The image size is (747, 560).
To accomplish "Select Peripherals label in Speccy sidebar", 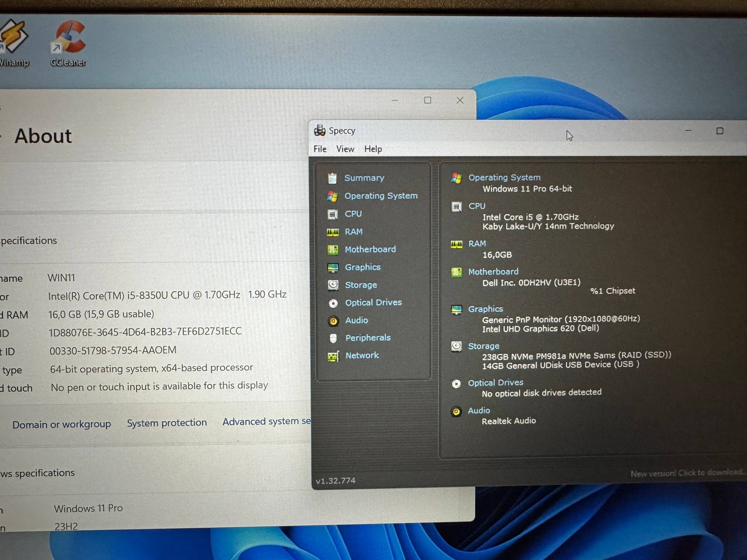I will pos(368,338).
